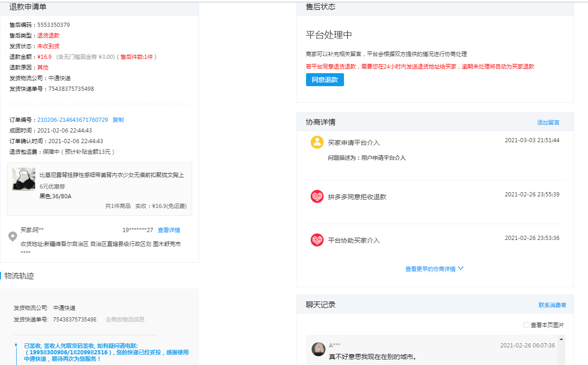
Task: Copy order number via 复制 link
Action: tap(118, 120)
